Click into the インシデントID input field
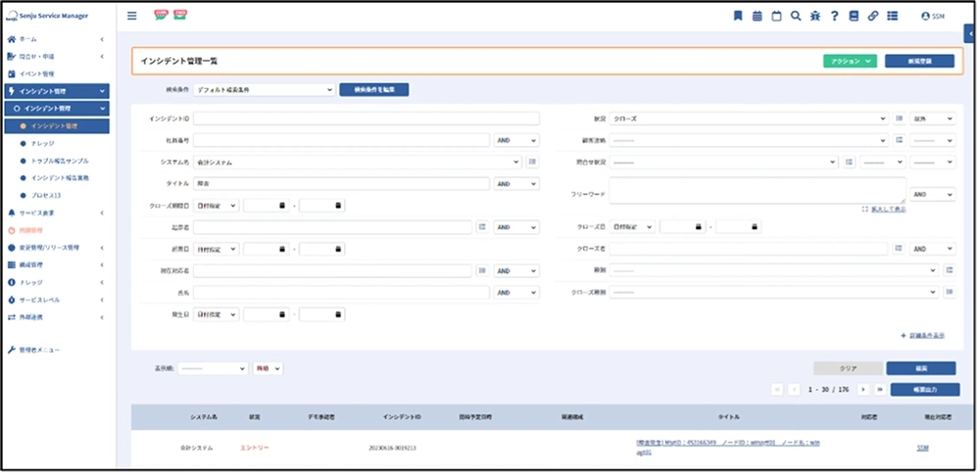The width and height of the screenshot is (980, 475). click(x=367, y=119)
